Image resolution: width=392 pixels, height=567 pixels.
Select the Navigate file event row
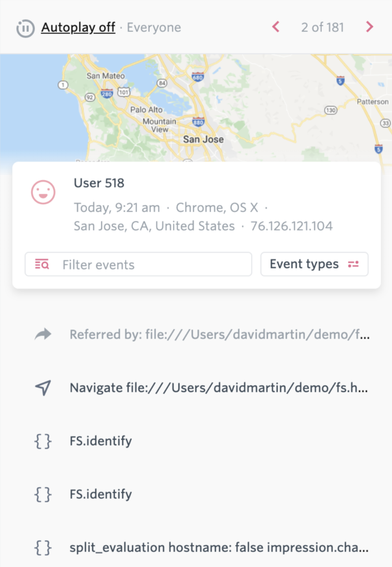(218, 387)
